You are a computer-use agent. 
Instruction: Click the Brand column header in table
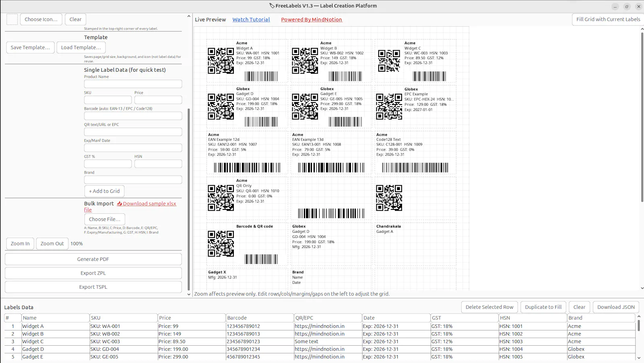pyautogui.click(x=601, y=318)
